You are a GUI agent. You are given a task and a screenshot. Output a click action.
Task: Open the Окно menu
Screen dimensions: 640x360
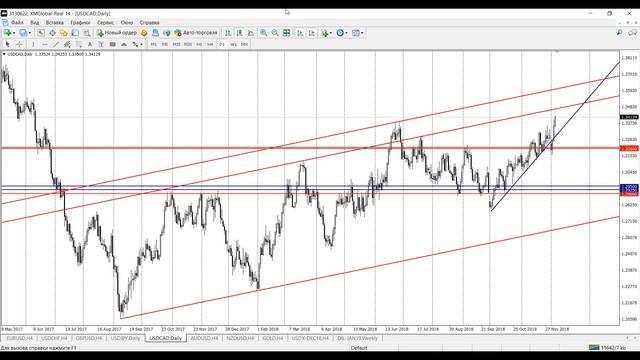pyautogui.click(x=127, y=22)
